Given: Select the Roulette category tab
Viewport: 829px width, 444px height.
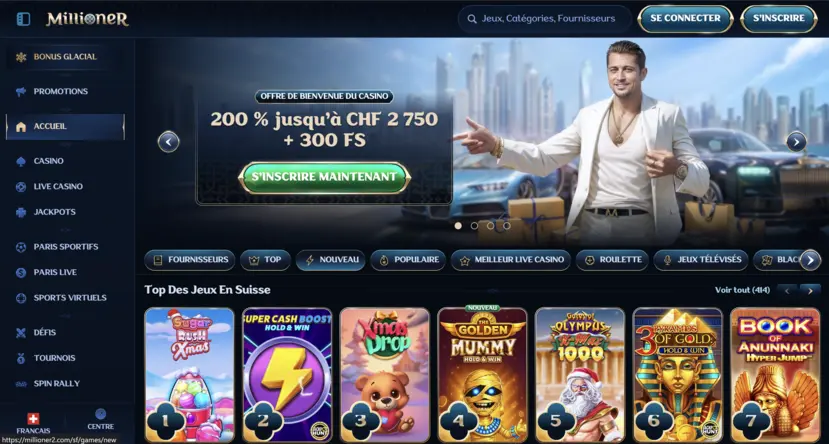Looking at the screenshot, I should pyautogui.click(x=612, y=260).
